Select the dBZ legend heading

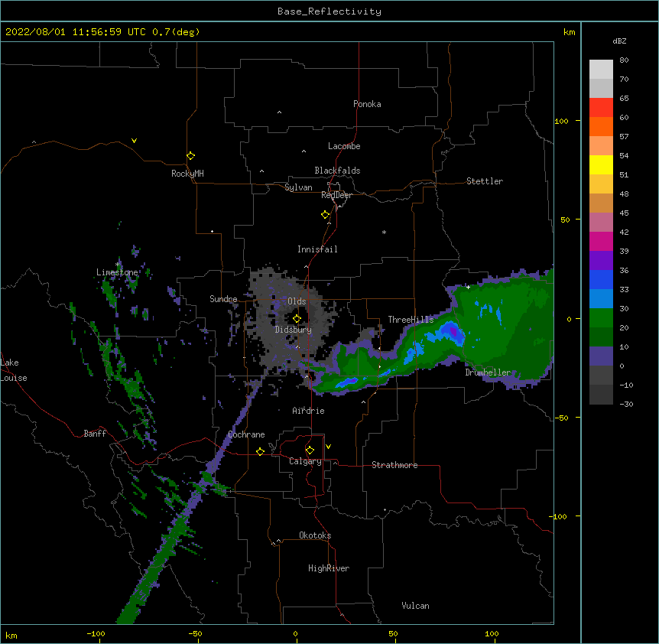(619, 41)
